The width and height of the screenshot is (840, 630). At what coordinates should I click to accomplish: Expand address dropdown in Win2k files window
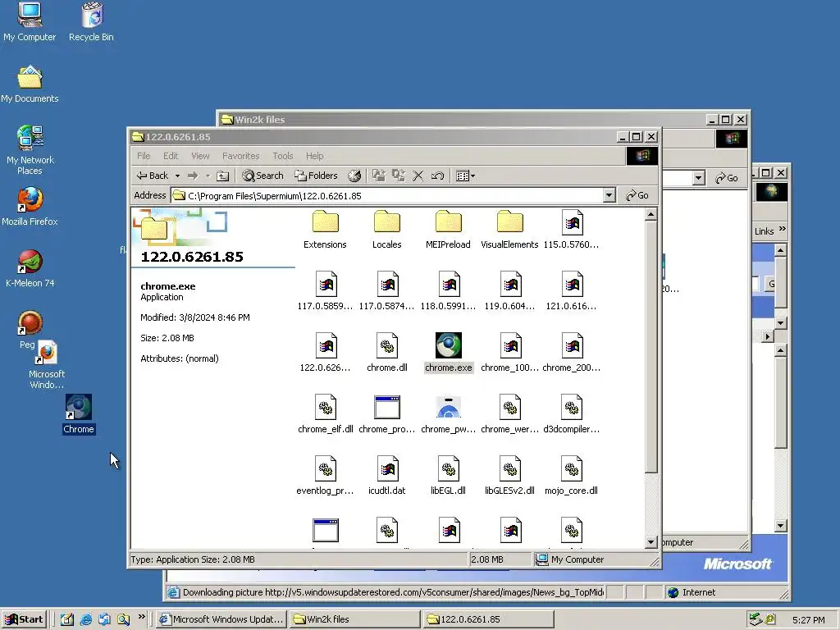point(699,178)
